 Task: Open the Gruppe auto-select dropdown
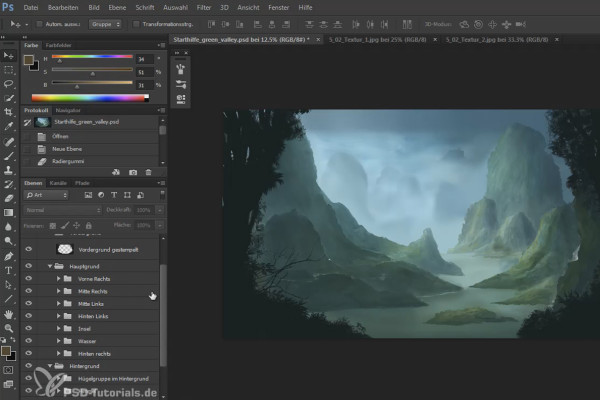[105, 24]
